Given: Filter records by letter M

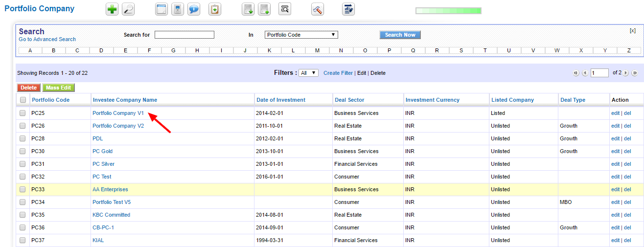Looking at the screenshot, I should coord(317,50).
